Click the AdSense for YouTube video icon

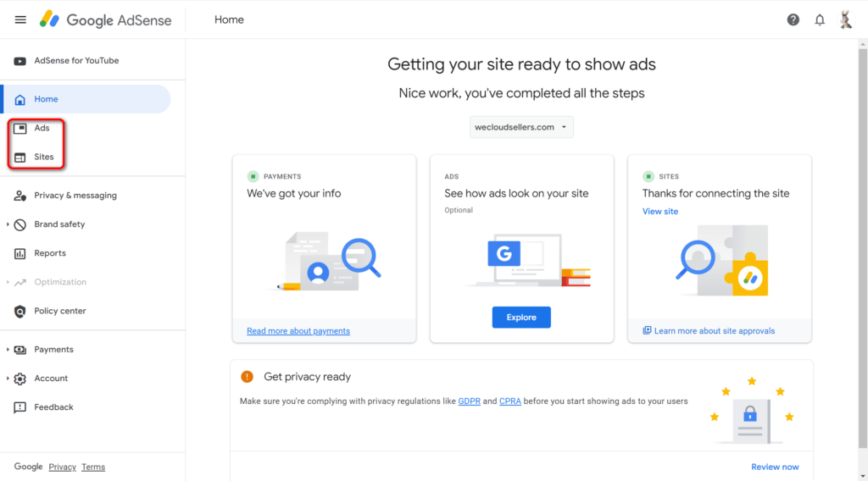tap(20, 61)
